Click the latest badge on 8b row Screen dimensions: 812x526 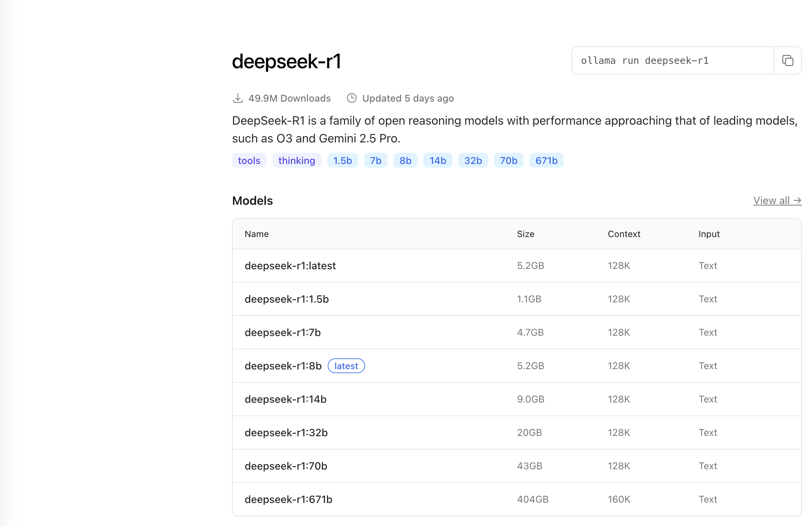(x=346, y=366)
